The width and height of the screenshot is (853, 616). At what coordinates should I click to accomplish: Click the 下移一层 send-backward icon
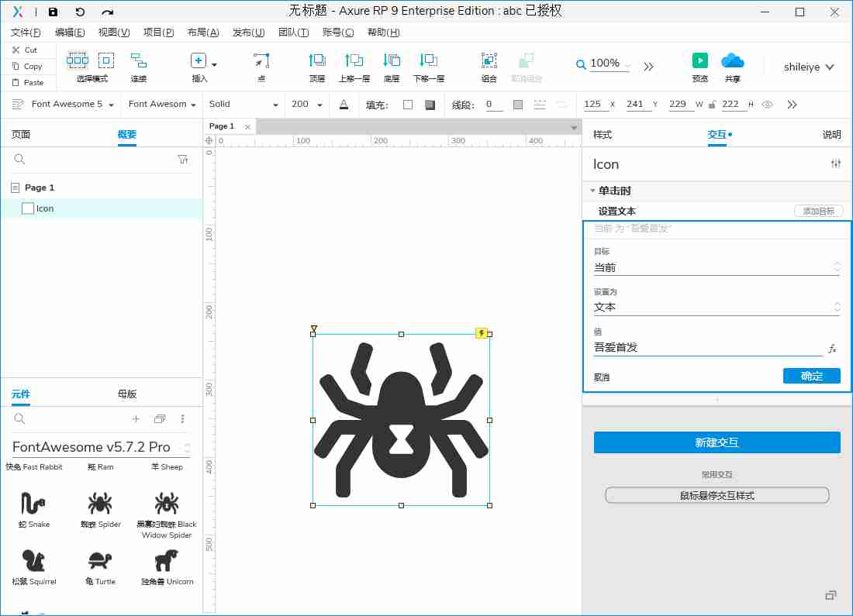click(429, 60)
